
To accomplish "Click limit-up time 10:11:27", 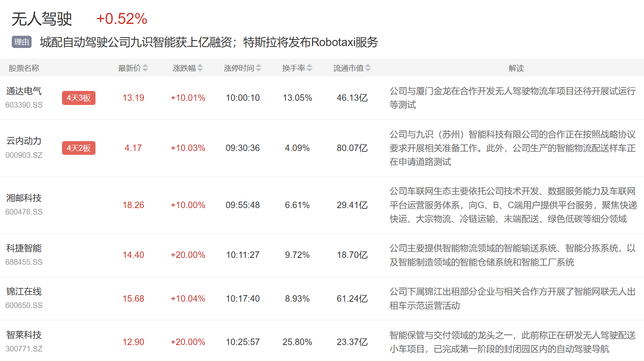I will 243,255.
